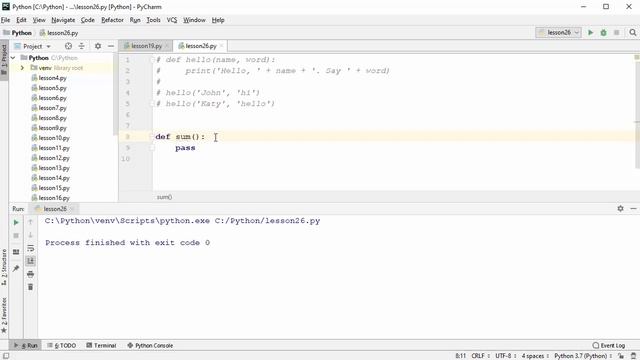640x360 pixels.
Task: Open the VCS menu
Action: pyautogui.click(x=172, y=20)
